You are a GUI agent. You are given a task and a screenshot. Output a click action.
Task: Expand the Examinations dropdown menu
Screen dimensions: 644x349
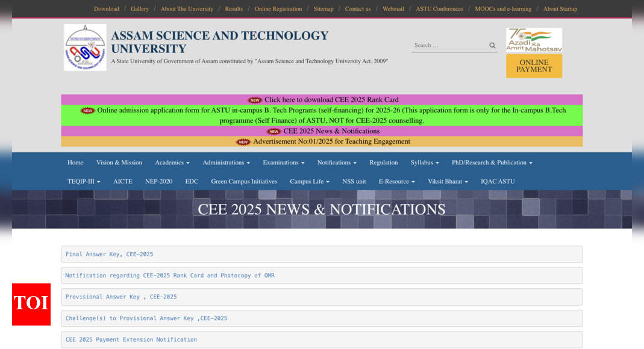[283, 162]
